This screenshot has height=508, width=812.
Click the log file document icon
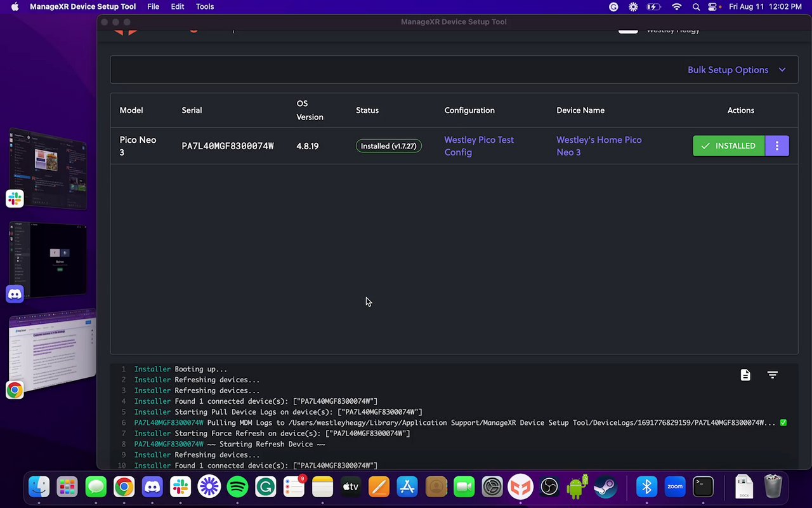tap(745, 375)
